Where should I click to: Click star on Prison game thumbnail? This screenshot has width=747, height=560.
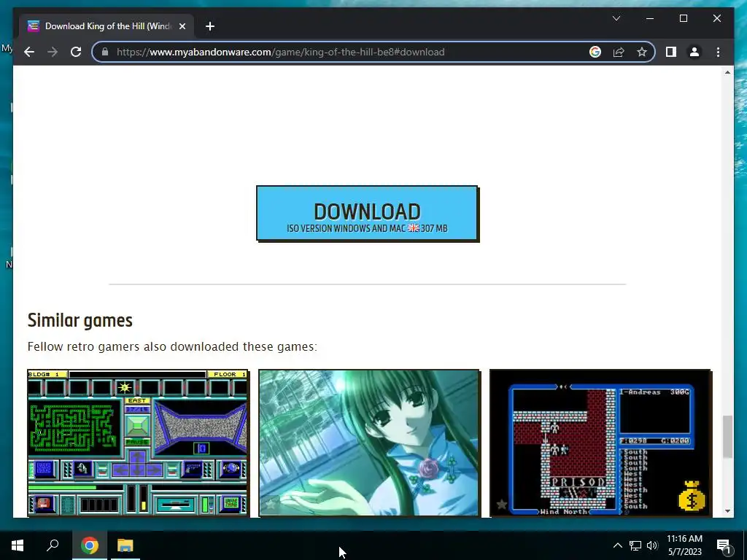point(502,505)
